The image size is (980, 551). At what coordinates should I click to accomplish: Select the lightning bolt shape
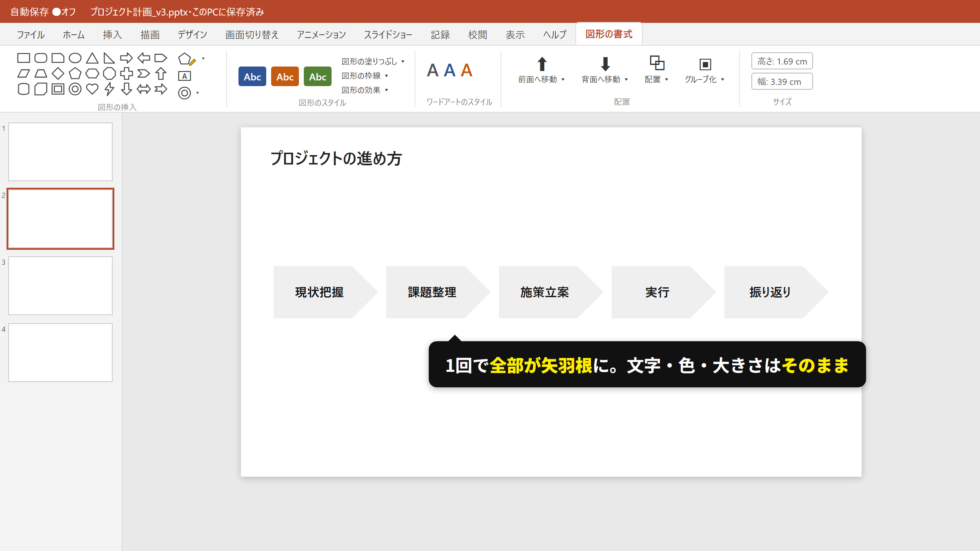pos(109,89)
